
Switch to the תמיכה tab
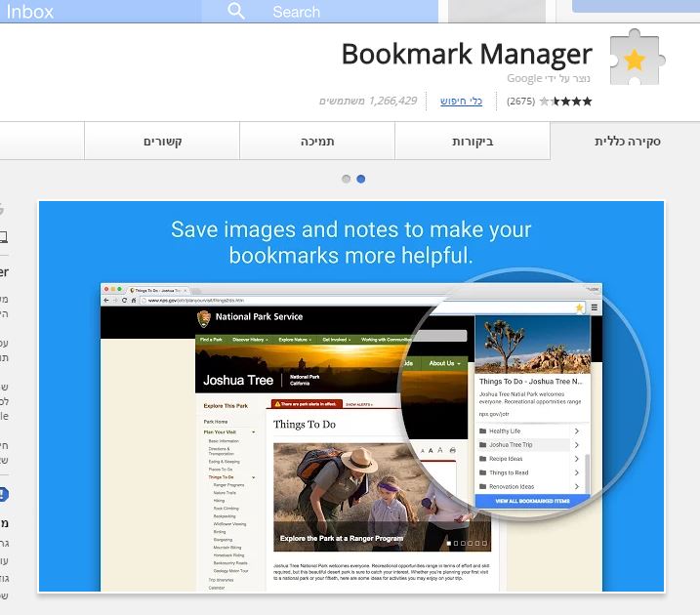317,141
